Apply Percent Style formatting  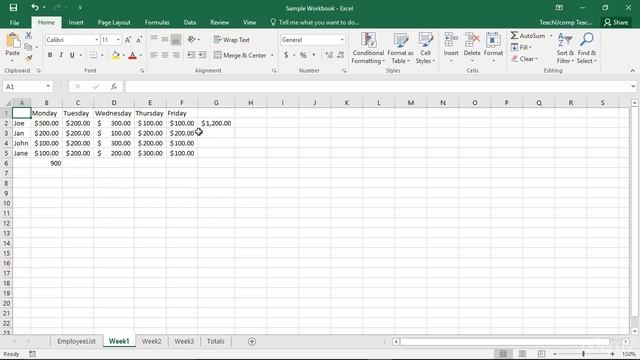(x=303, y=55)
